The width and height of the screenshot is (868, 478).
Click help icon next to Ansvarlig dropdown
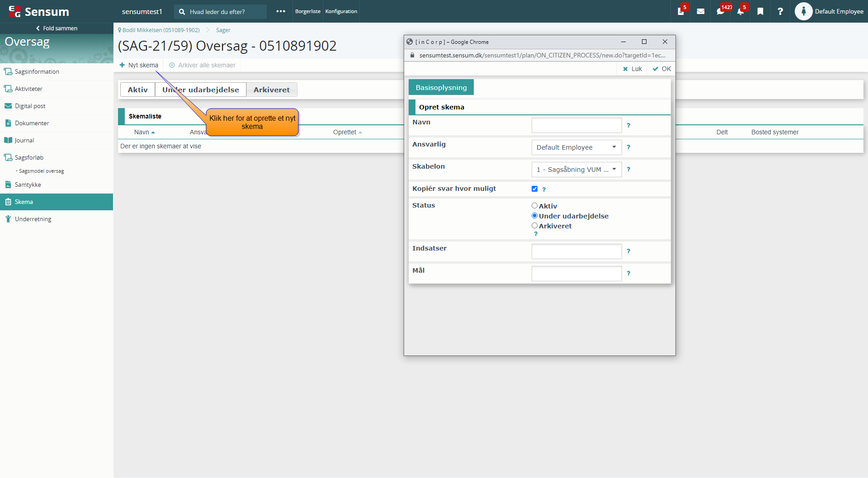coord(628,147)
